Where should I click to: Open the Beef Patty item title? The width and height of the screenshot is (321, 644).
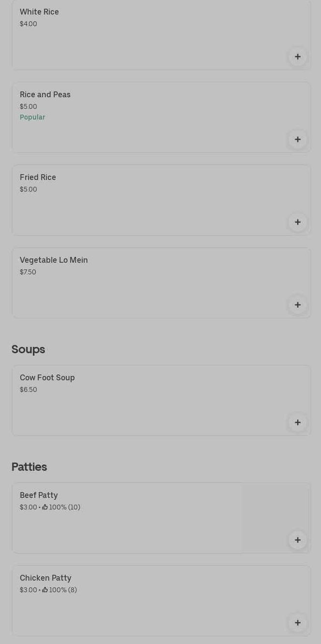click(39, 495)
